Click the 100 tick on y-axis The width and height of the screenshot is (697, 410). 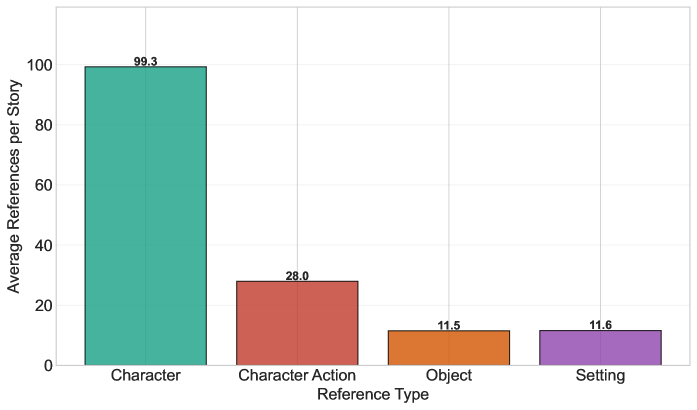(x=40, y=65)
